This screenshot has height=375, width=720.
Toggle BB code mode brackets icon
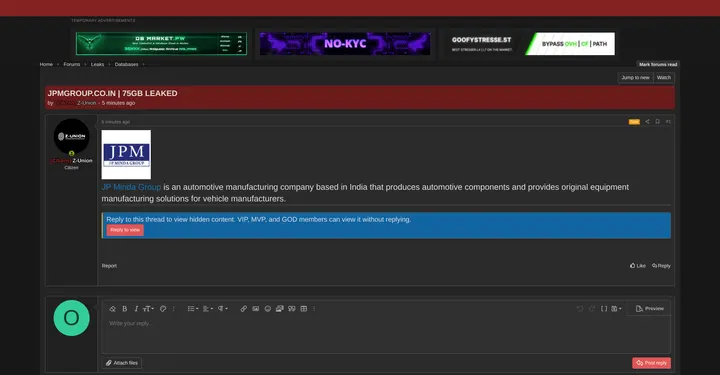click(604, 309)
